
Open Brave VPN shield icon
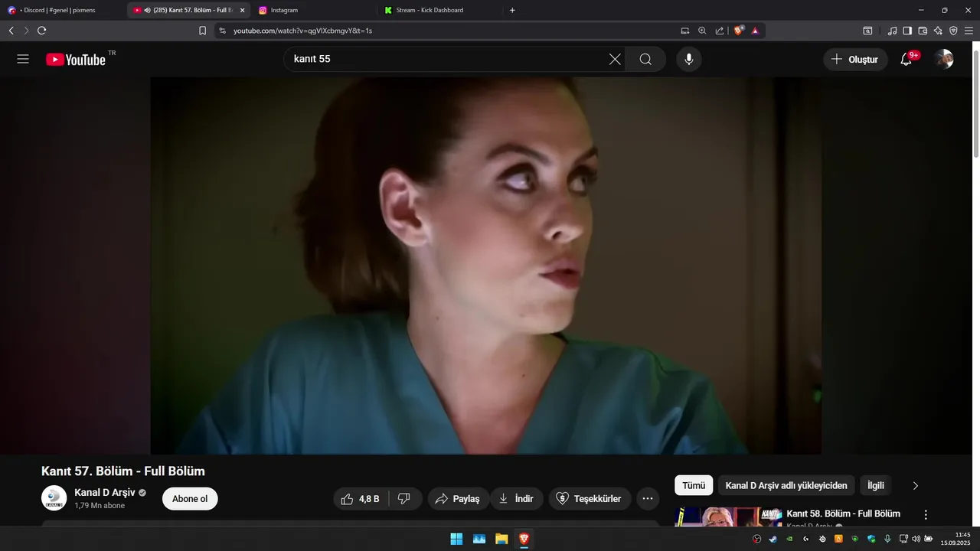[x=953, y=31]
